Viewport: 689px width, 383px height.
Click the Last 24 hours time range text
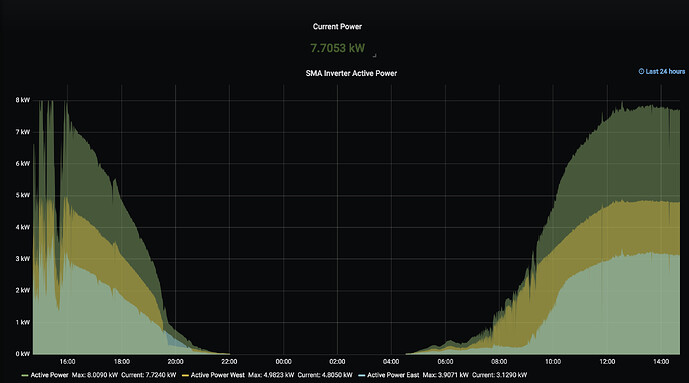[x=665, y=71]
